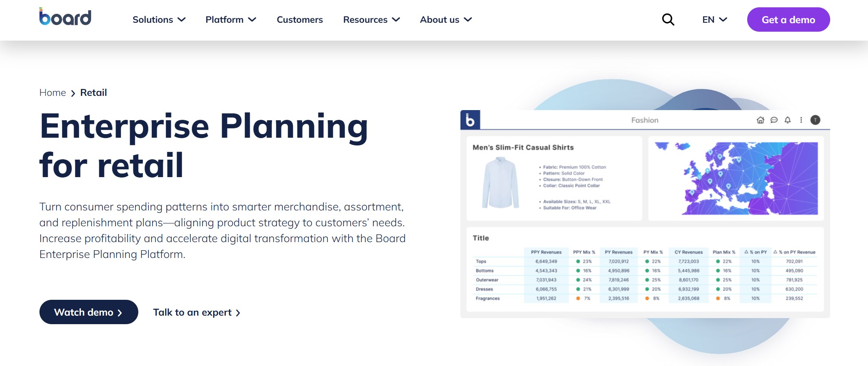Viewport: 868px width, 366px height.
Task: Open the Customers page from the navigation
Action: tap(299, 19)
